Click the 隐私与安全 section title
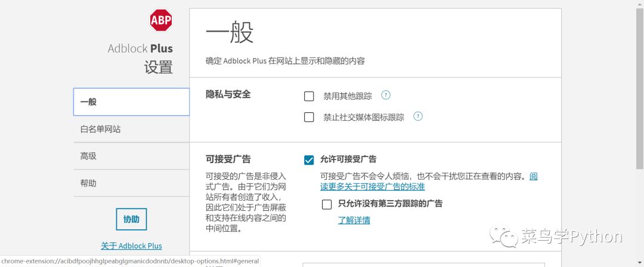Screen dimensions: 644x267 coord(228,94)
